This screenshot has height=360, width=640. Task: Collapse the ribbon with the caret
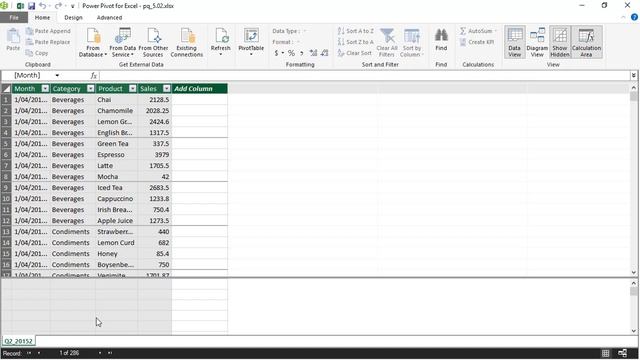pyautogui.click(x=623, y=18)
